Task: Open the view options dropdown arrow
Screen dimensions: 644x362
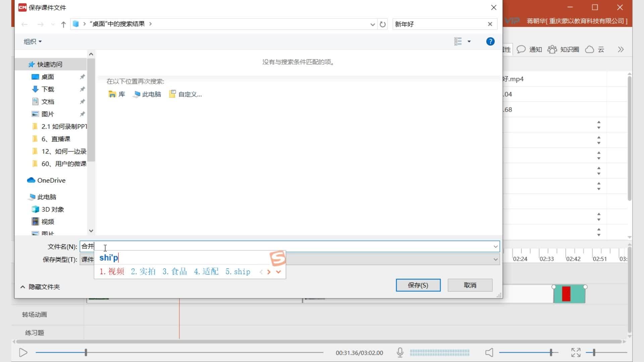Action: (469, 42)
